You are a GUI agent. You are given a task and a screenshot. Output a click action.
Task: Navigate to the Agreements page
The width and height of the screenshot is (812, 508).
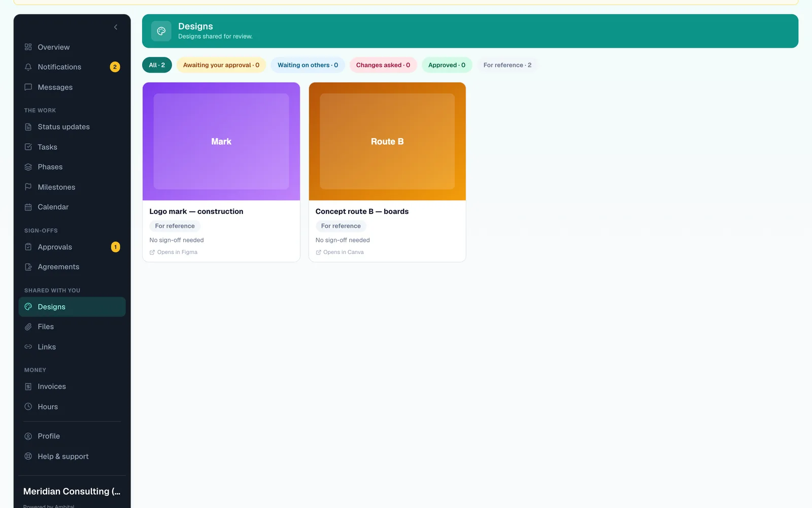point(72,267)
